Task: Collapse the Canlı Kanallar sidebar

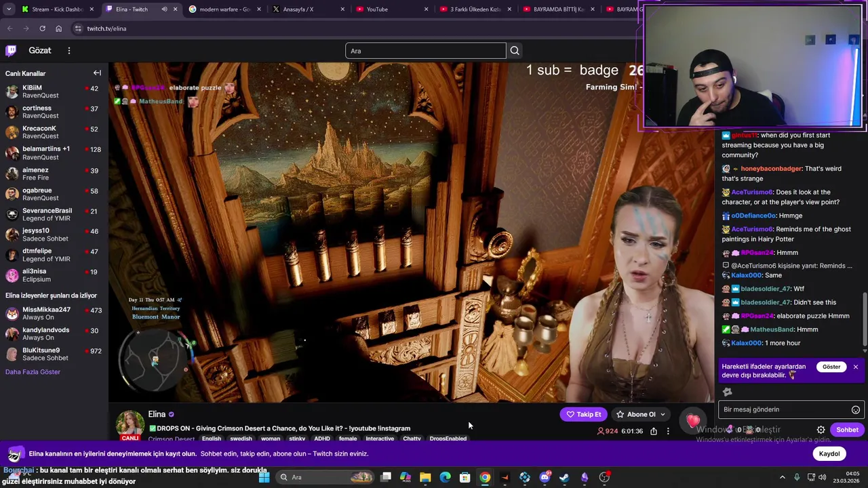Action: tap(97, 73)
